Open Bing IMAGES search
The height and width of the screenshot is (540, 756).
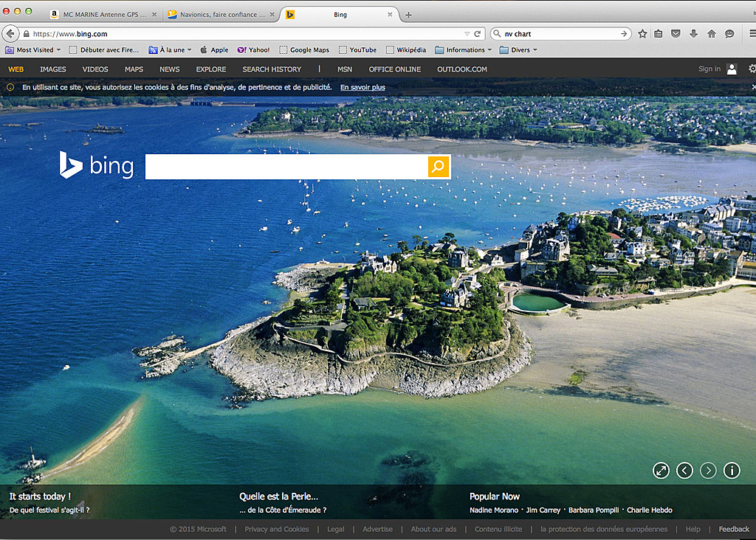(53, 69)
